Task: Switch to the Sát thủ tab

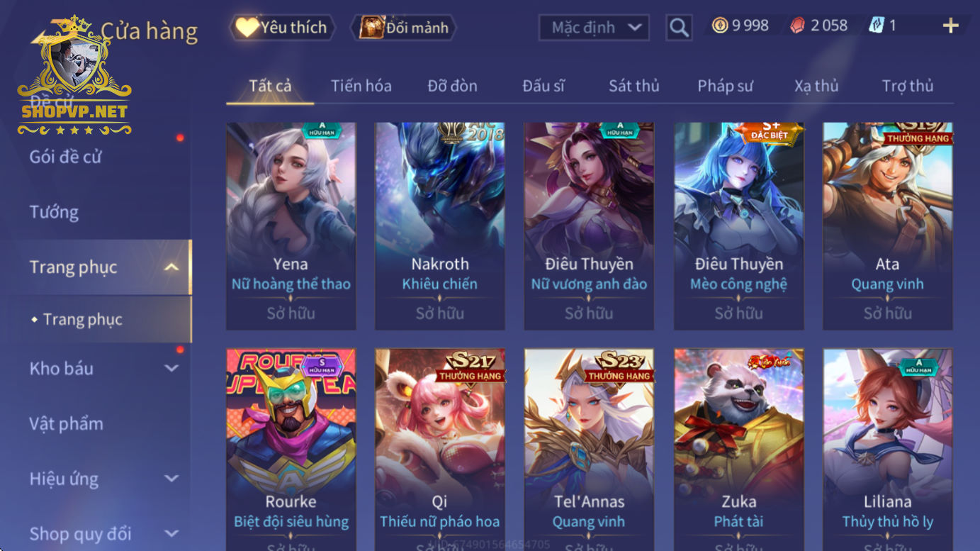Action: pos(634,86)
